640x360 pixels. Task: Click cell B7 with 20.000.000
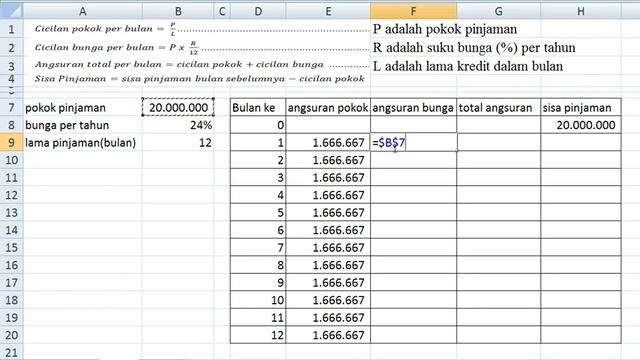point(178,108)
